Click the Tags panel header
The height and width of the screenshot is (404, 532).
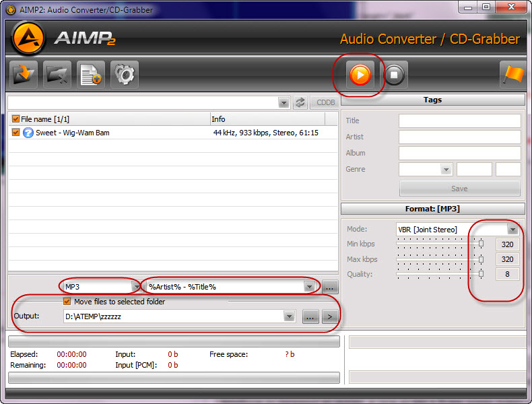[x=433, y=100]
